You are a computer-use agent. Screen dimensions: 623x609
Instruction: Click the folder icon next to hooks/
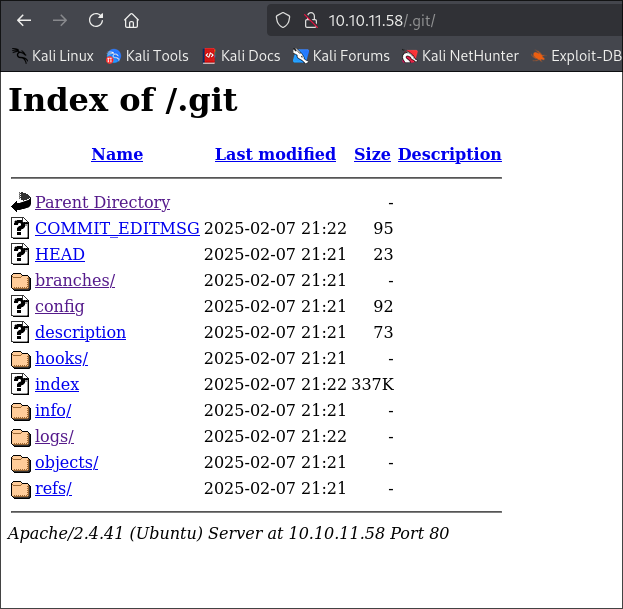click(21, 358)
